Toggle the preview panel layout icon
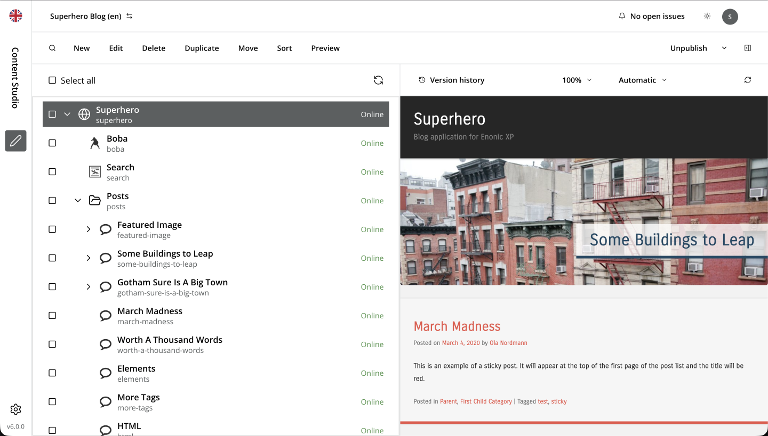 [x=747, y=48]
